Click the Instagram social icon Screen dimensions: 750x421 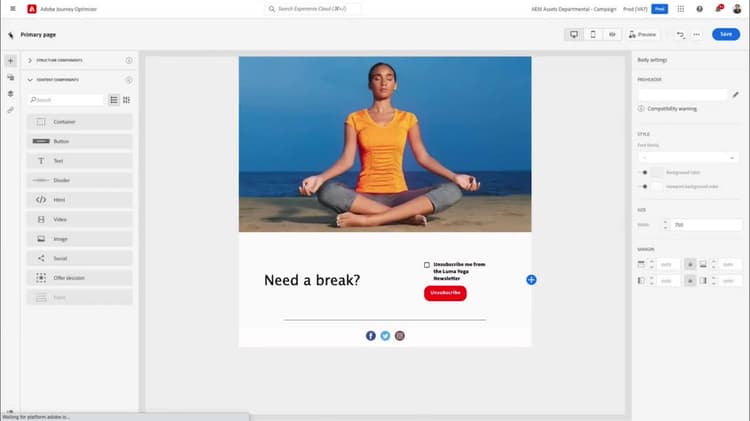click(400, 336)
